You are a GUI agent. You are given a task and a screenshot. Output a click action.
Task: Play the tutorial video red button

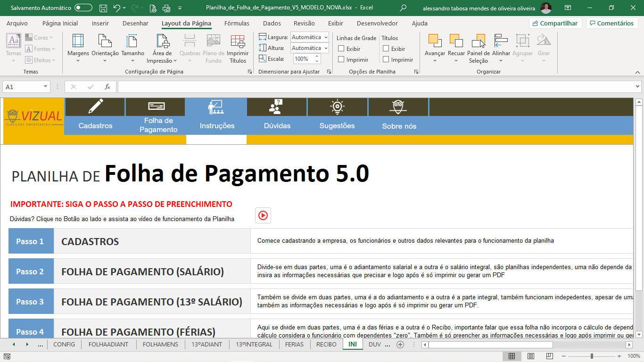pyautogui.click(x=263, y=215)
